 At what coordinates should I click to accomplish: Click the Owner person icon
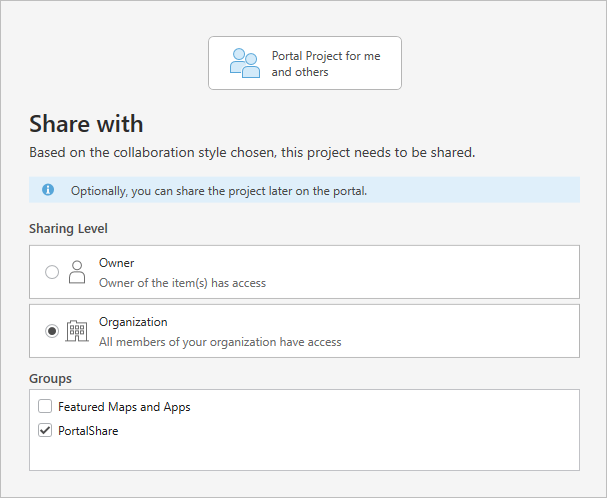(x=77, y=272)
